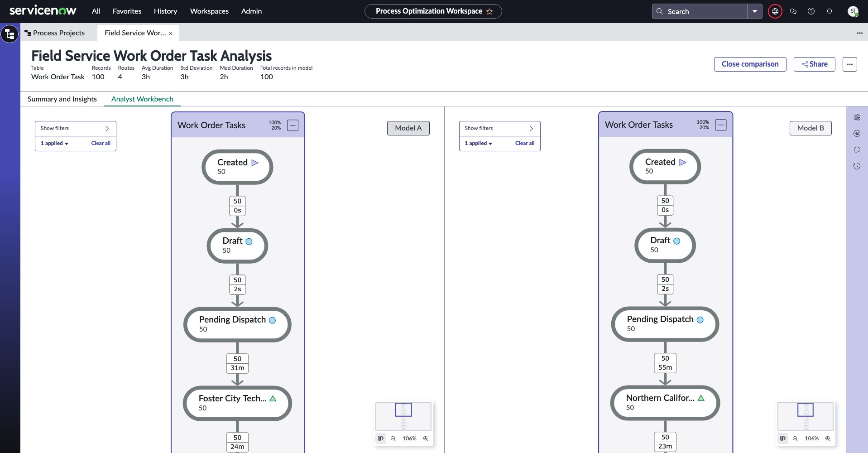Open the globe scope selector icon
The image size is (868, 453).
click(x=775, y=11)
